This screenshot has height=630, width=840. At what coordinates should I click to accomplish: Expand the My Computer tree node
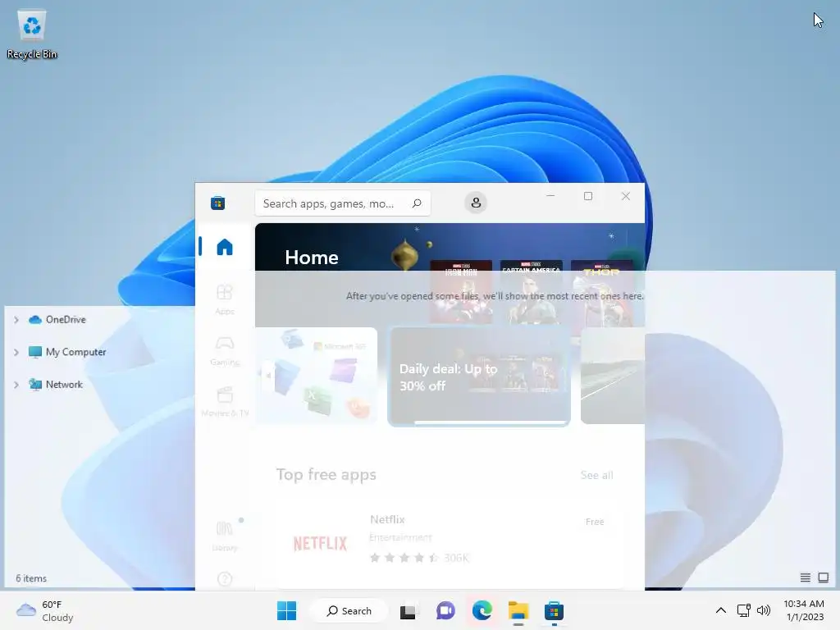coord(16,353)
